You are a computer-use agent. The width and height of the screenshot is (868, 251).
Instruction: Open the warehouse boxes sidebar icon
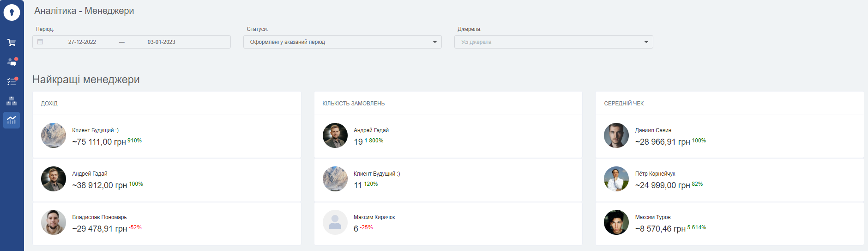pos(12,101)
